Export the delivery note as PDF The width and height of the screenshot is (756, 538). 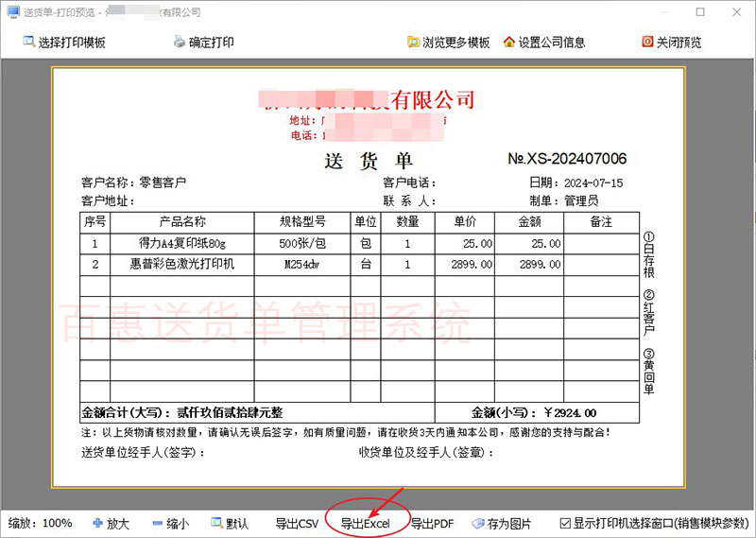click(433, 524)
